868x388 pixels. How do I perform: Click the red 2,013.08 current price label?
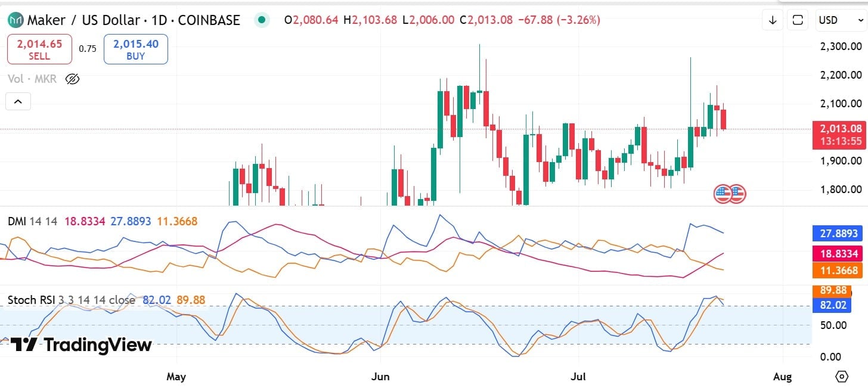tap(838, 135)
